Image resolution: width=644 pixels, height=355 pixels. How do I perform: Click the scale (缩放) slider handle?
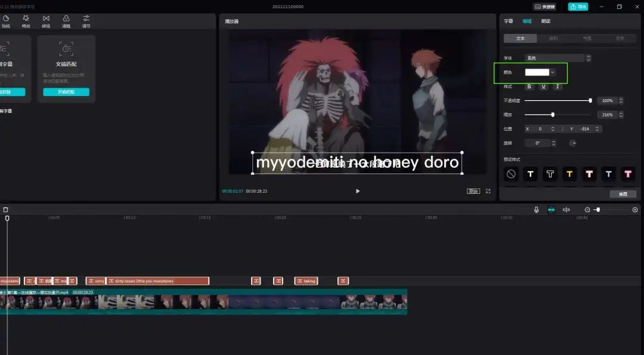553,115
